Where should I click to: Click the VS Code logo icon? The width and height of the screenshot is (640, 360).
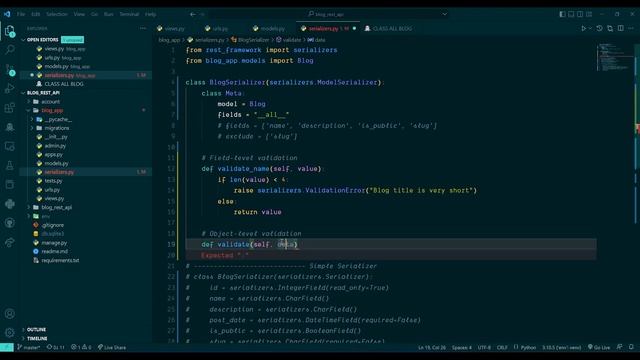pos(7,14)
